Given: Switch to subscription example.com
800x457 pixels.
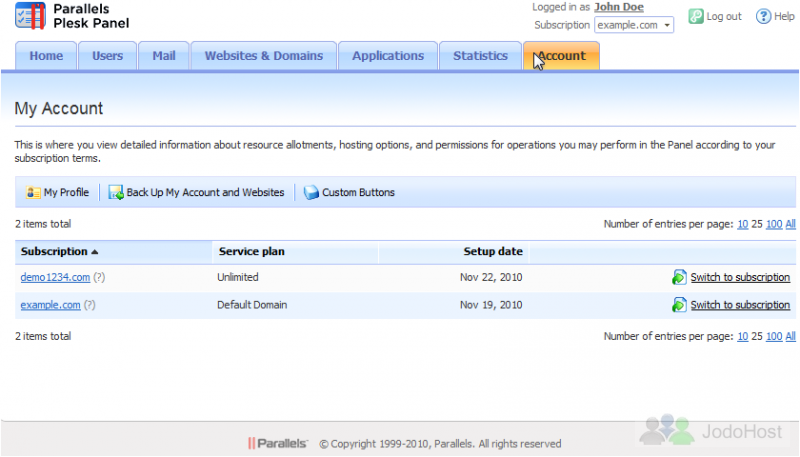Looking at the screenshot, I should pyautogui.click(x=740, y=304).
